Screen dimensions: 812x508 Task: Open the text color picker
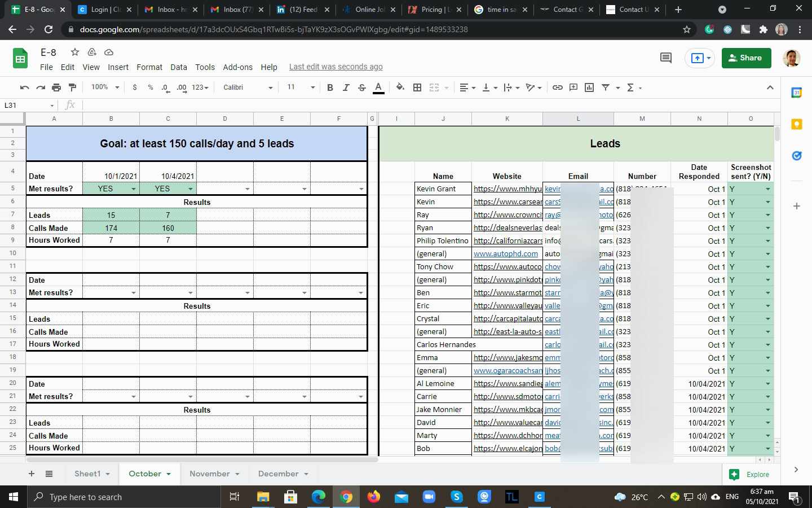pos(378,87)
